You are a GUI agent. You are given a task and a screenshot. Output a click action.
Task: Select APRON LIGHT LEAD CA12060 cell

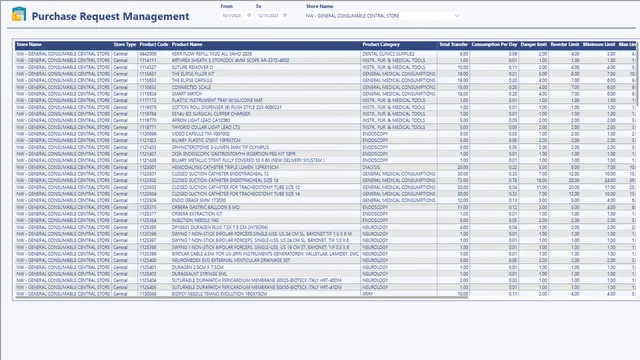[201, 120]
